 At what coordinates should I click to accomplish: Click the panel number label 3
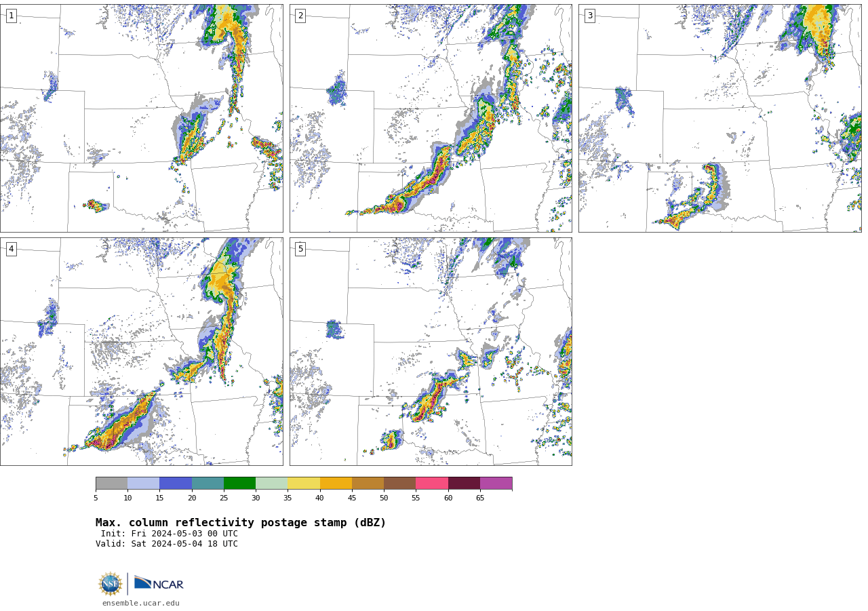click(589, 16)
